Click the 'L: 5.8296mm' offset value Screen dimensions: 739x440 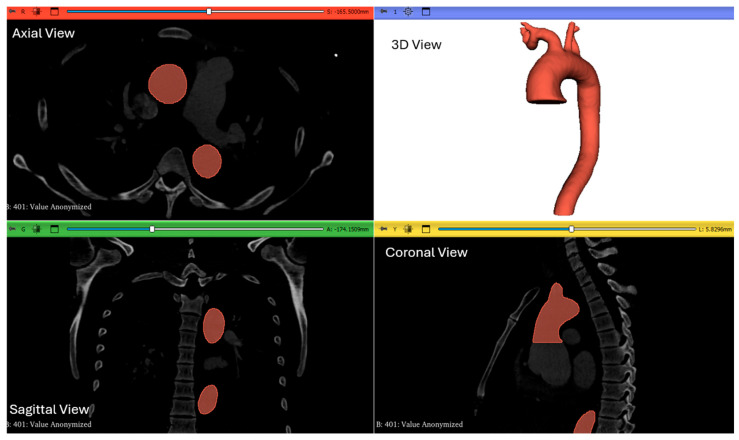click(715, 229)
